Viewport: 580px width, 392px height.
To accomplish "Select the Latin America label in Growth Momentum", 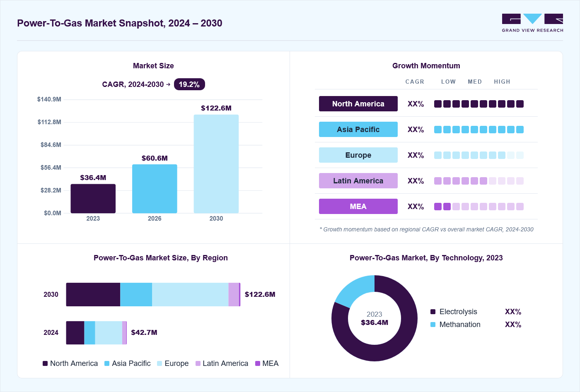I will [358, 181].
